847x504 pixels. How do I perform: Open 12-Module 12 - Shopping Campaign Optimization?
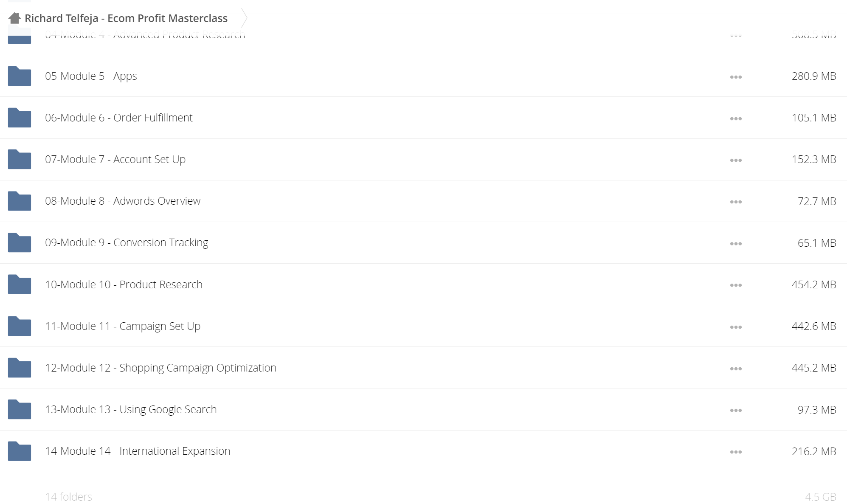click(x=160, y=368)
